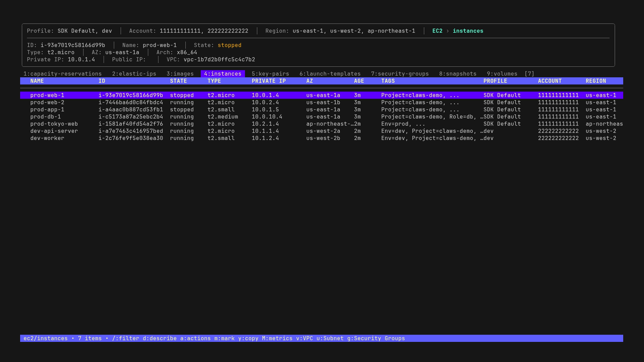Go to the key-pairs tab

(270, 74)
